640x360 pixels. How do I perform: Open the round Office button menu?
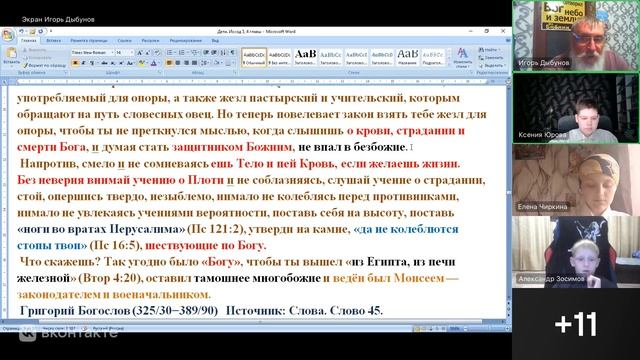(8, 35)
